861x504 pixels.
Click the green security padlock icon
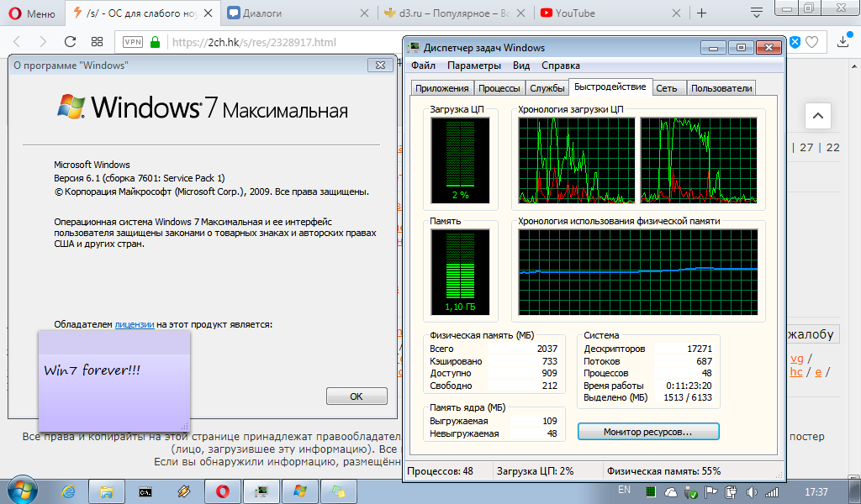[x=156, y=42]
